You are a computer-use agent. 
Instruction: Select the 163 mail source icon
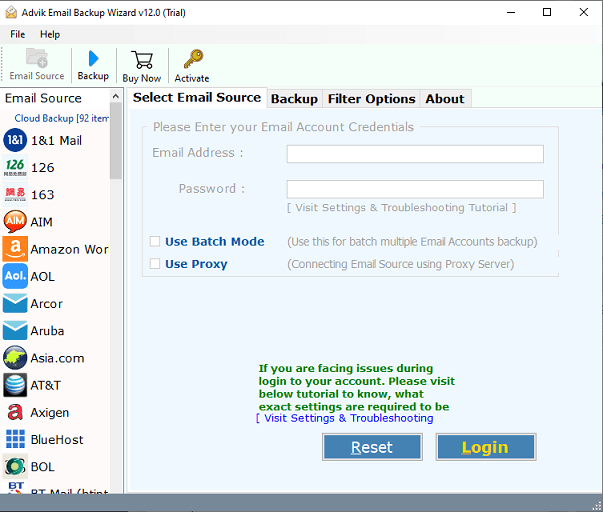click(15, 194)
